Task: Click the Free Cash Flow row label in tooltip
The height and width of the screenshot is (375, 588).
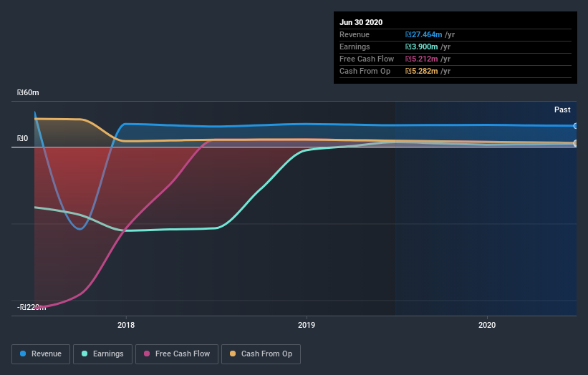Action: coord(367,59)
